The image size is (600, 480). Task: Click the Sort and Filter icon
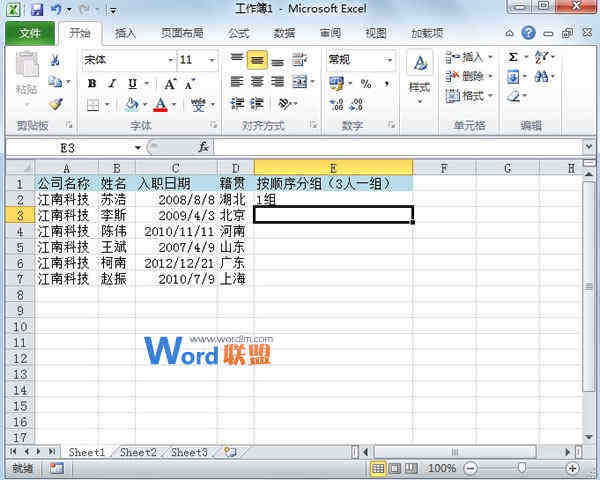click(x=542, y=57)
